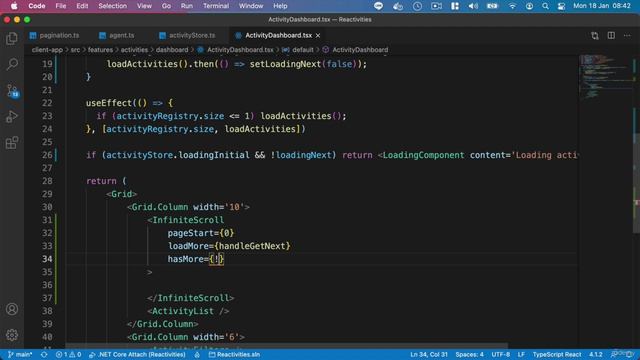Open the Window menu
The width and height of the screenshot is (640, 360).
251,6
